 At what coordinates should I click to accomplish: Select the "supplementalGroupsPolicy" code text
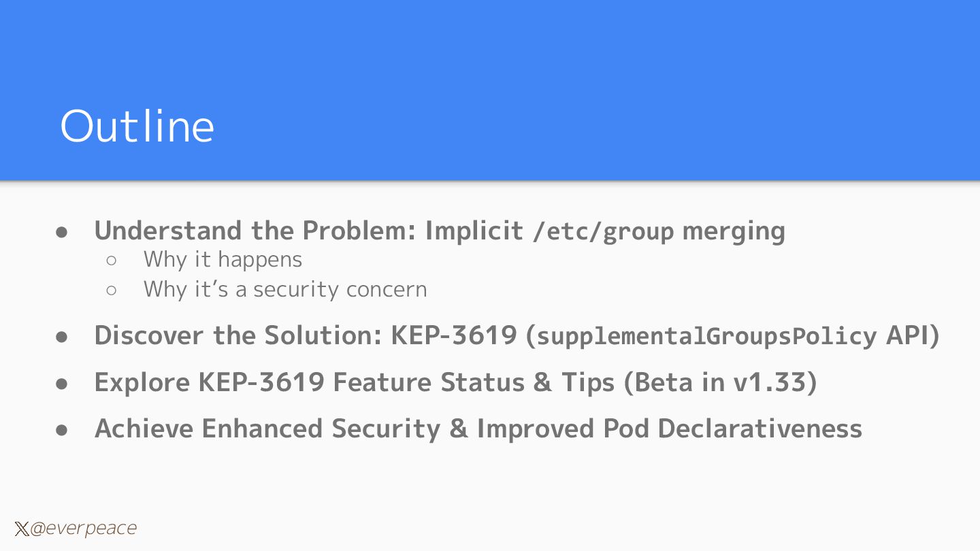tap(707, 336)
